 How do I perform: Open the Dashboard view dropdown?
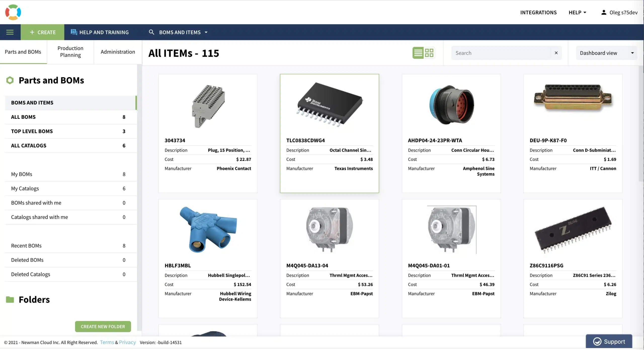click(607, 53)
